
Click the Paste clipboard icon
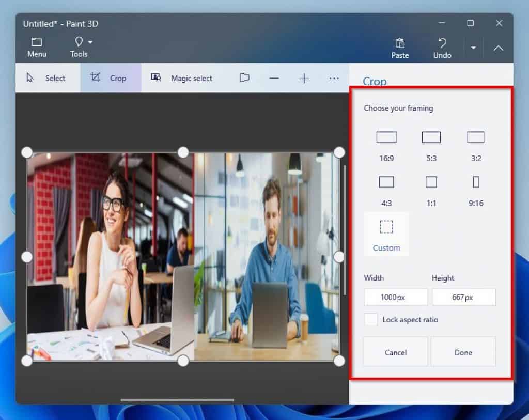pyautogui.click(x=400, y=43)
